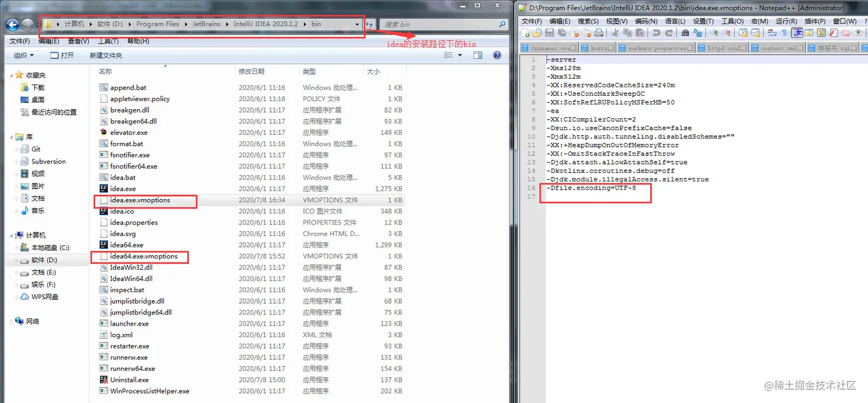Click the Undo arrow in Notepad++ toolbar
The image size is (868, 403).
(656, 33)
